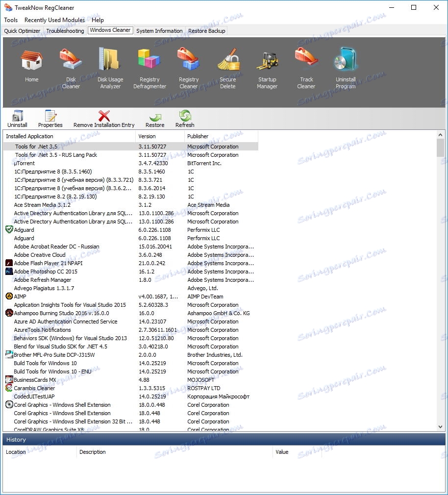
Task: Click the Ashampoo Burning Studio icon
Action: click(9, 313)
